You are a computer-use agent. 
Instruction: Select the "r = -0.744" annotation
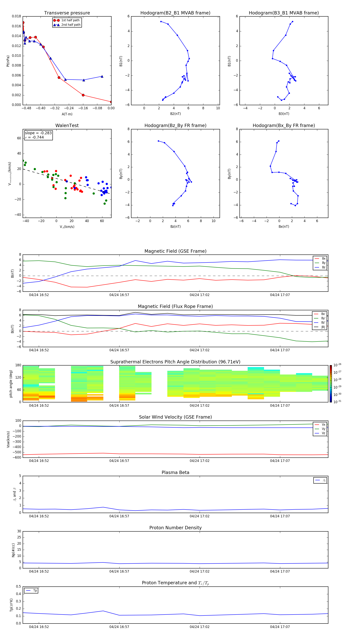tap(35, 137)
